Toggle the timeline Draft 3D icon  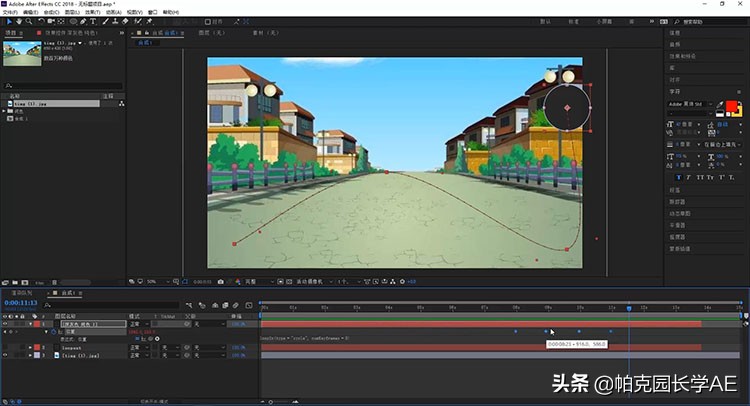[202, 305]
